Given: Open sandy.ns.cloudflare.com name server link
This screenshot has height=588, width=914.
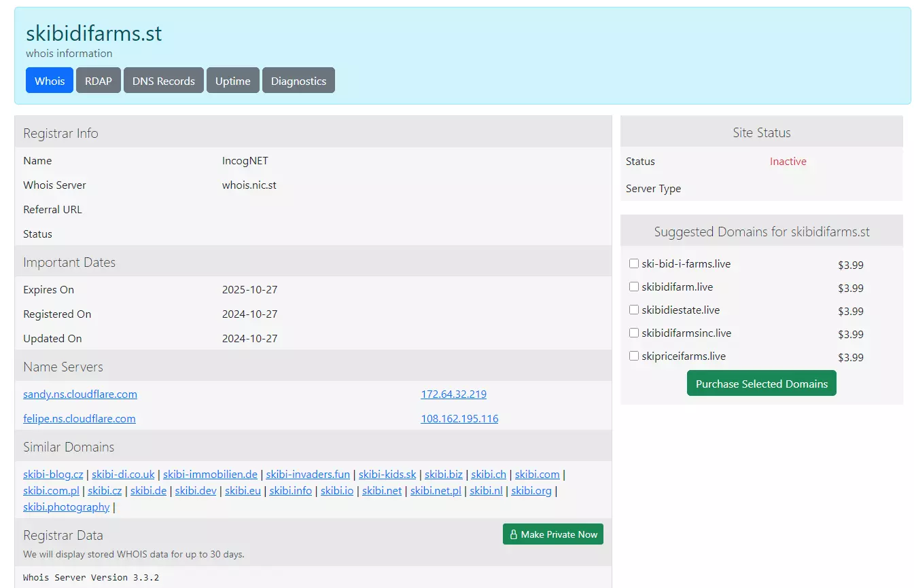Looking at the screenshot, I should [x=80, y=394].
